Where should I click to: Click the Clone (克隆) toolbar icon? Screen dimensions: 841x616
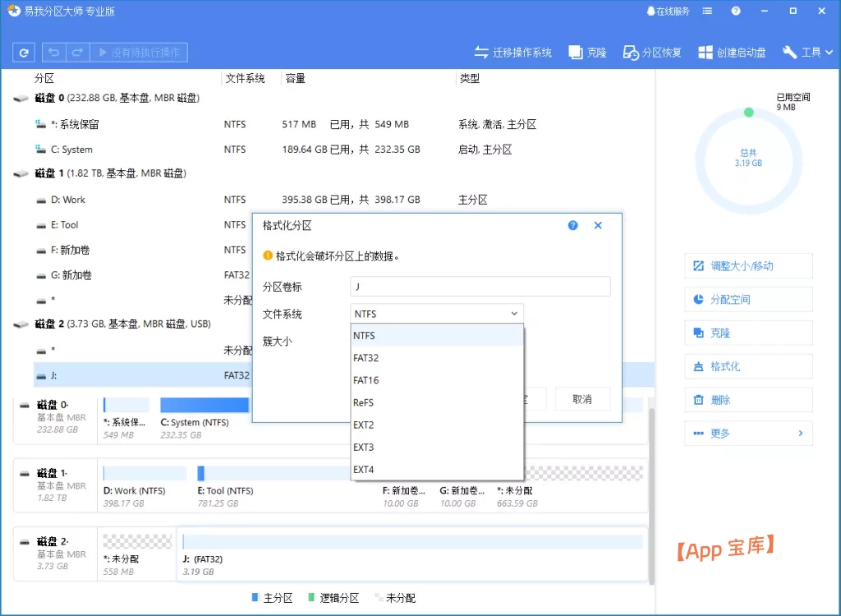pos(587,53)
